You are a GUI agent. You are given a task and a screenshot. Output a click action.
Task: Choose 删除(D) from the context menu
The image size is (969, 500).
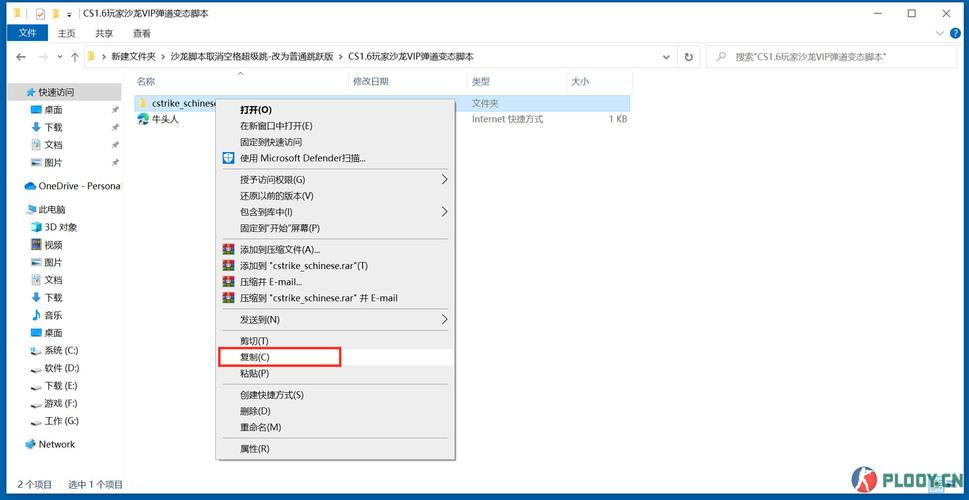click(x=335, y=411)
